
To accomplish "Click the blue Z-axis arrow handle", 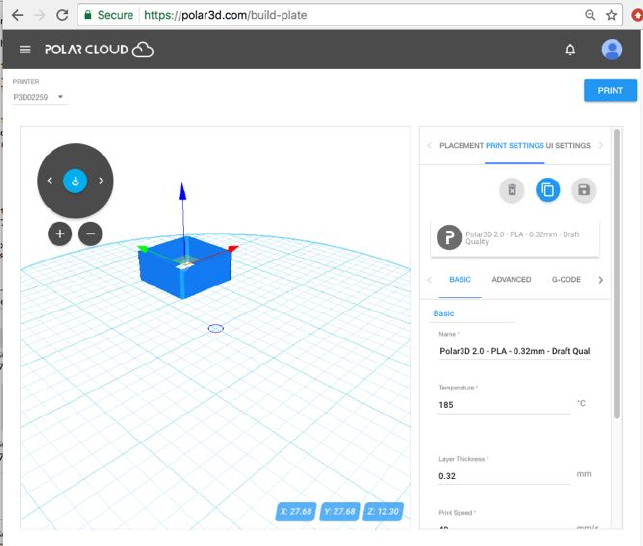I will (x=182, y=191).
